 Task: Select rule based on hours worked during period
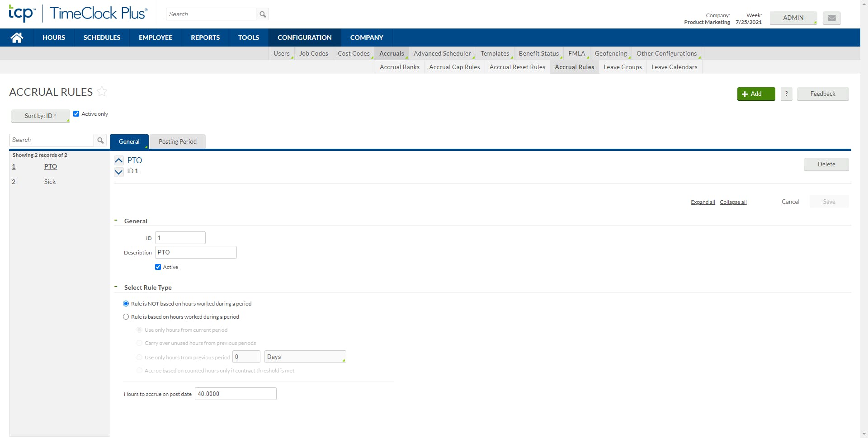126,316
